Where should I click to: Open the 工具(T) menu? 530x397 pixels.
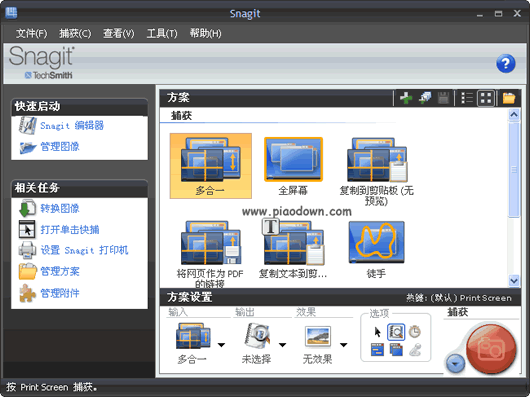coord(162,33)
